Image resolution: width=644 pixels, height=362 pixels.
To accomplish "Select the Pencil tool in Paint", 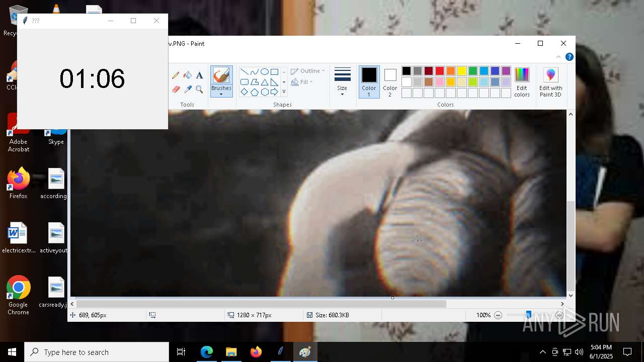I will tap(176, 75).
